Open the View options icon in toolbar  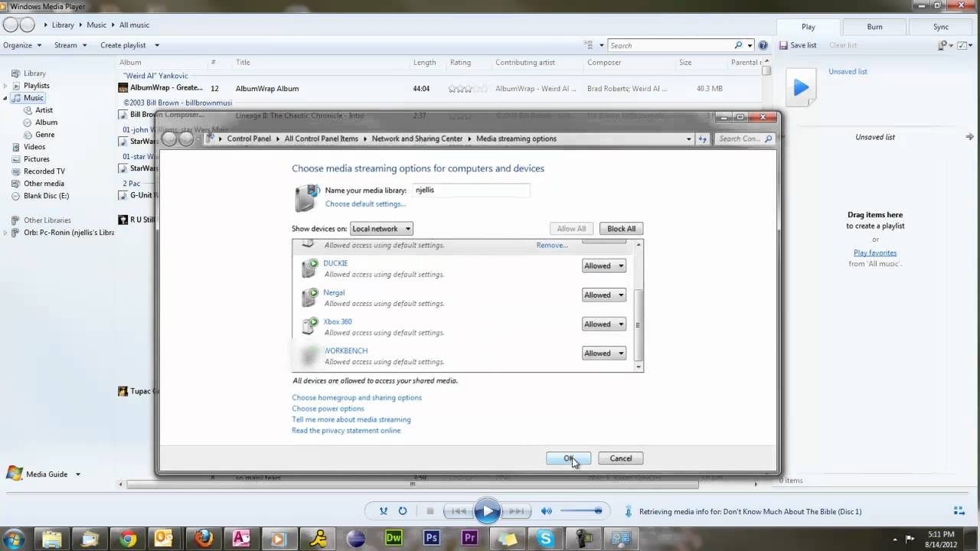[588, 45]
